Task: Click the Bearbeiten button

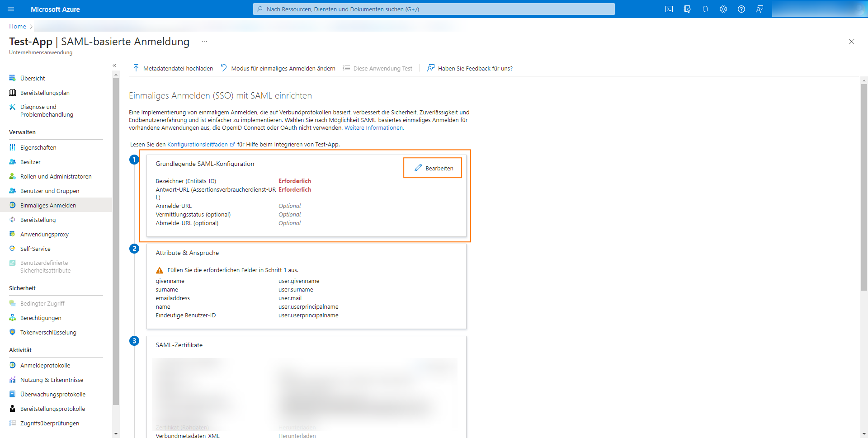Action: pos(433,168)
